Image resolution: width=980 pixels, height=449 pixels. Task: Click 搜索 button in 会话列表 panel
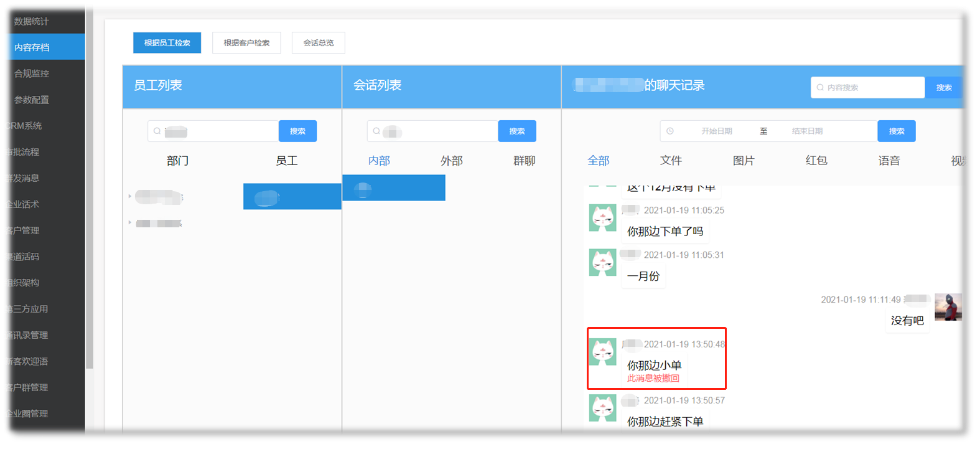(517, 131)
